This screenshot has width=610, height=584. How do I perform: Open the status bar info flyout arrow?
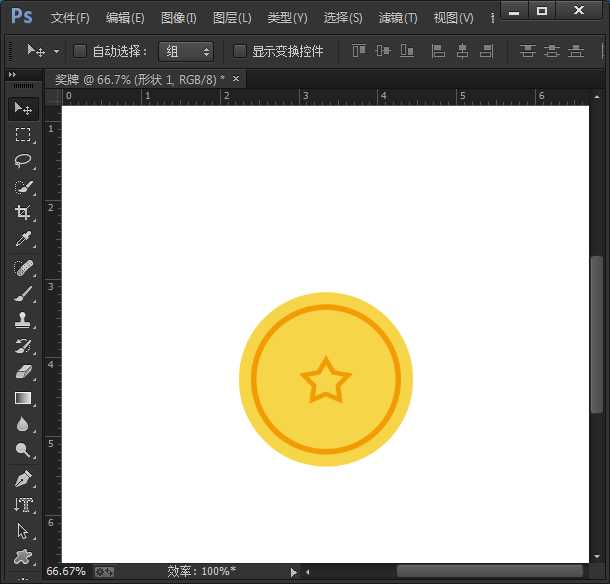click(x=293, y=572)
